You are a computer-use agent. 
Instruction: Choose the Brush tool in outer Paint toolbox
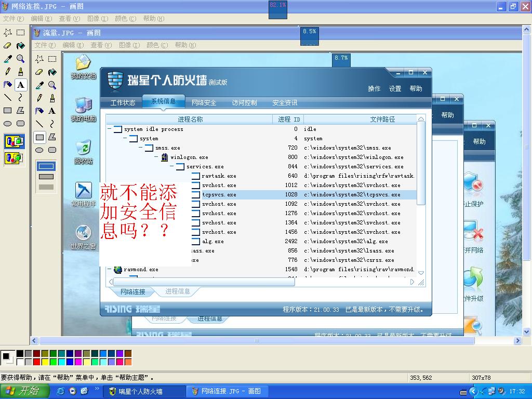pyautogui.click(x=21, y=72)
